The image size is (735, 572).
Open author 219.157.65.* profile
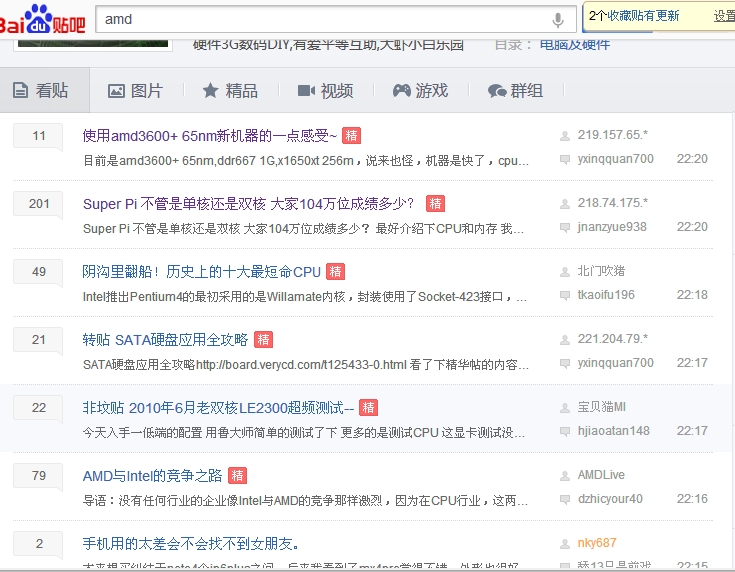coord(613,135)
